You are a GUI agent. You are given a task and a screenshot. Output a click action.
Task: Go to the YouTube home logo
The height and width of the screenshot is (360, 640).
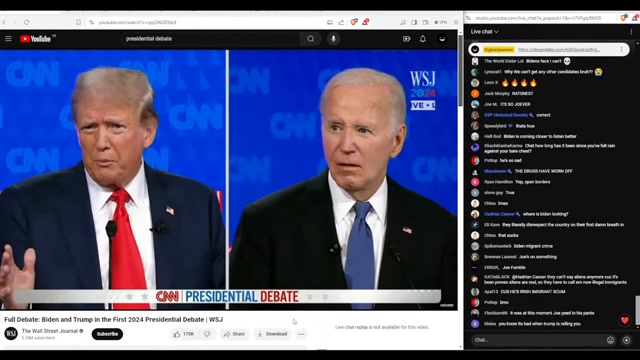[36, 39]
